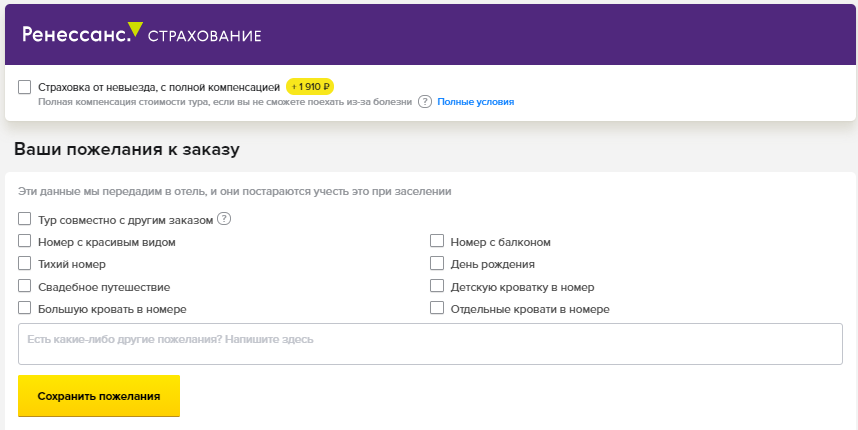Tick Отдельные кровати в номере

437,307
